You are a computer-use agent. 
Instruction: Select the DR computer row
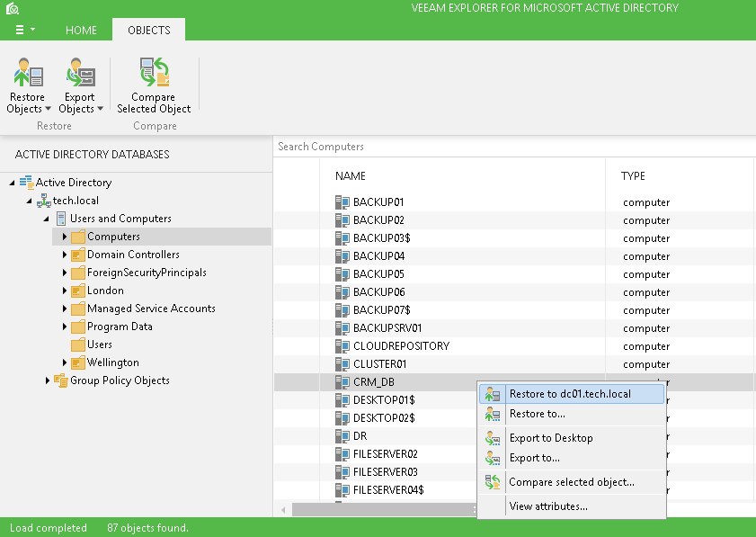[376, 436]
